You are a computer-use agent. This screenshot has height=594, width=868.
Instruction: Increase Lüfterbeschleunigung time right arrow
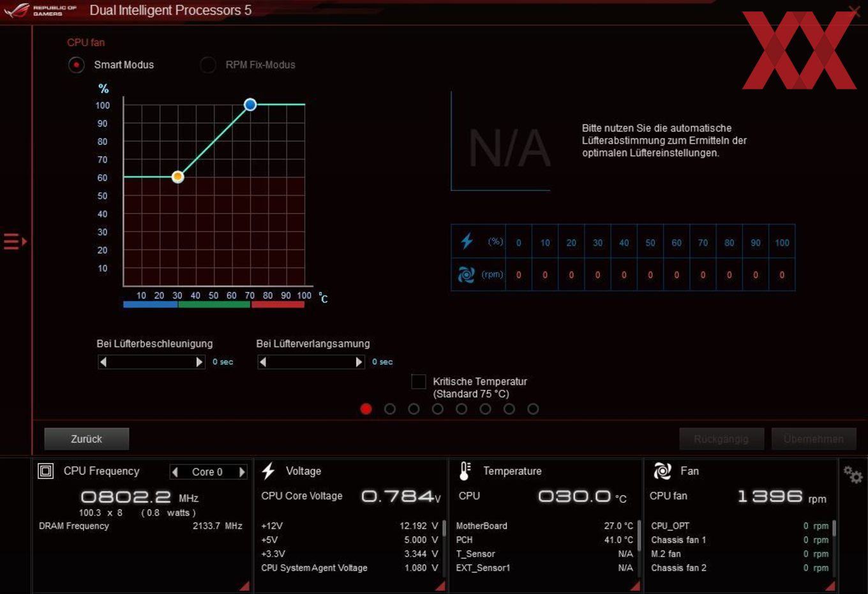199,362
